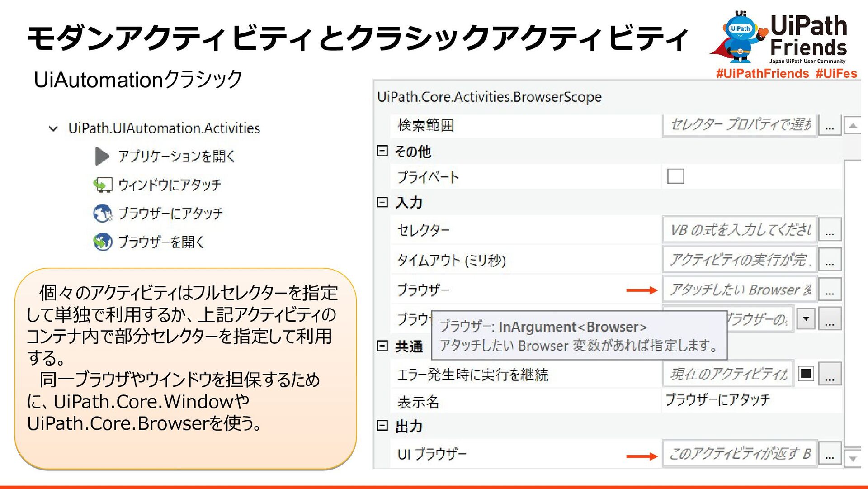
Task: Click the ブラウザー Browser variable field
Action: pyautogui.click(x=740, y=289)
